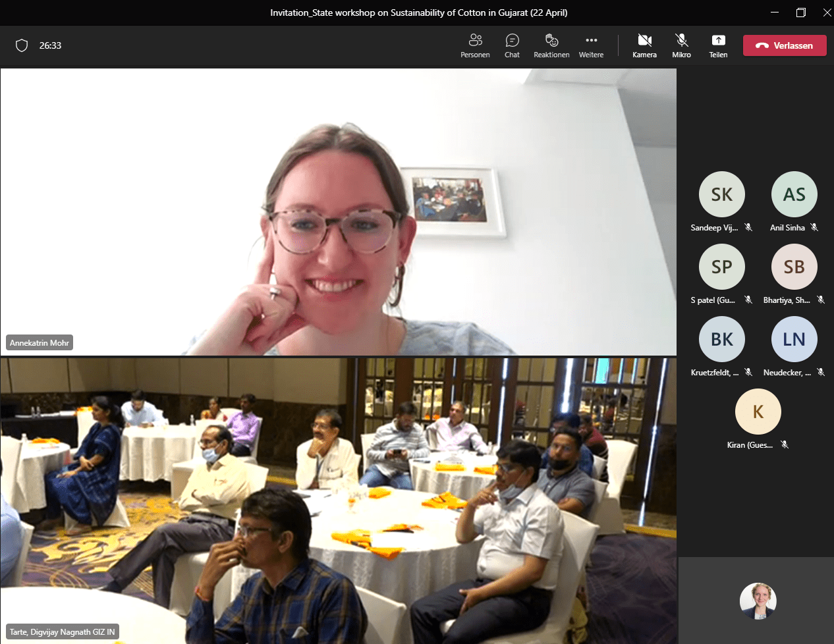Screen dimensions: 834x644
Task: Select Annekatrin Mohr's video feed
Action: pyautogui.click(x=339, y=212)
